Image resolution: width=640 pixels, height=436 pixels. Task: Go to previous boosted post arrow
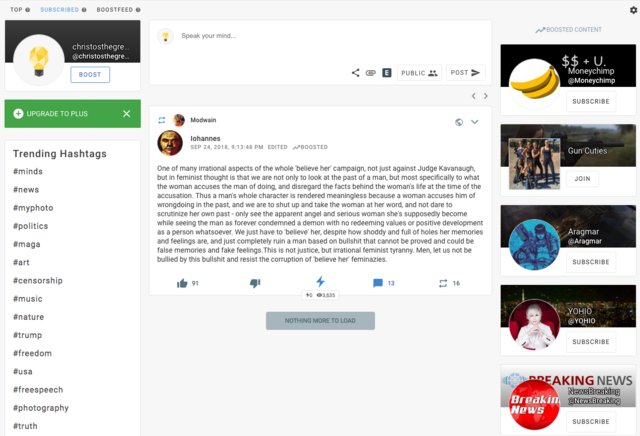(473, 96)
